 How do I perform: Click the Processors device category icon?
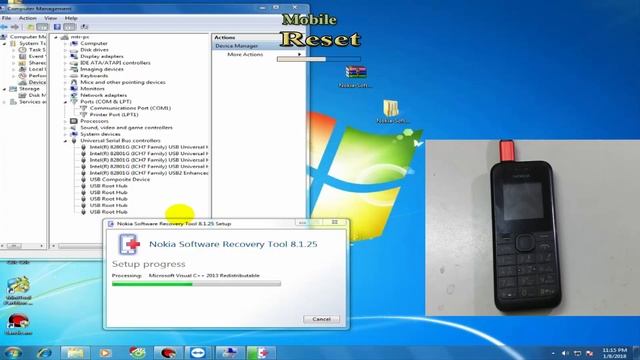click(74, 121)
